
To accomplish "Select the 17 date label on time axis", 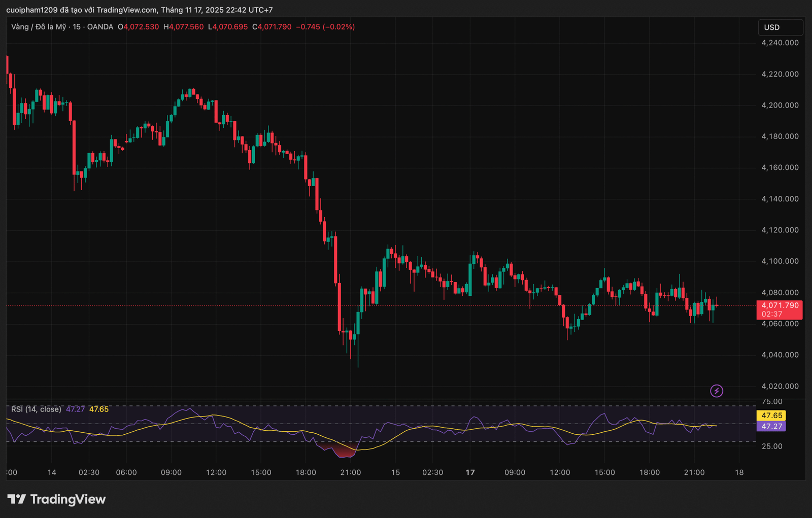I will [x=469, y=472].
